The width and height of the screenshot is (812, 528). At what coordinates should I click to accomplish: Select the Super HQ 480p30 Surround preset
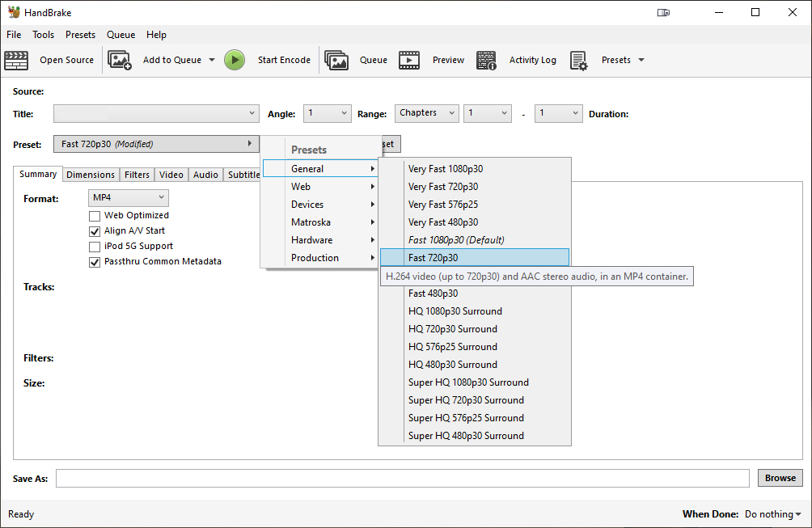pos(475,435)
